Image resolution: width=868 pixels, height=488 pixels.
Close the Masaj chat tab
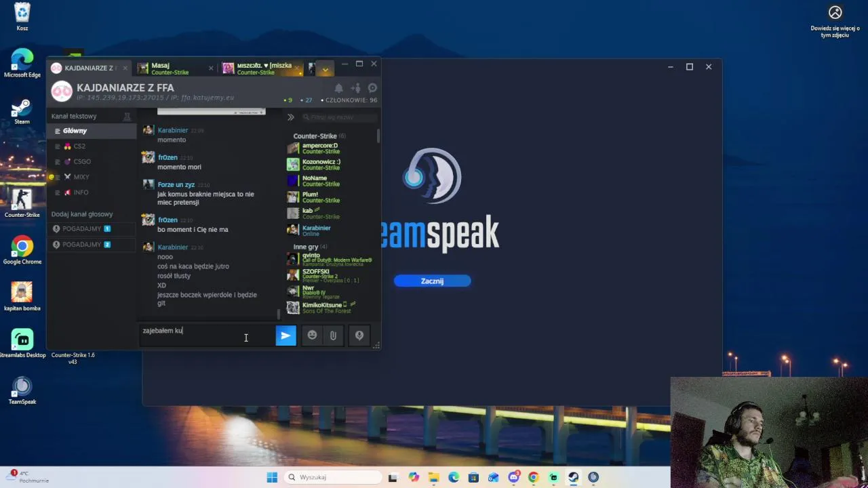coord(210,68)
